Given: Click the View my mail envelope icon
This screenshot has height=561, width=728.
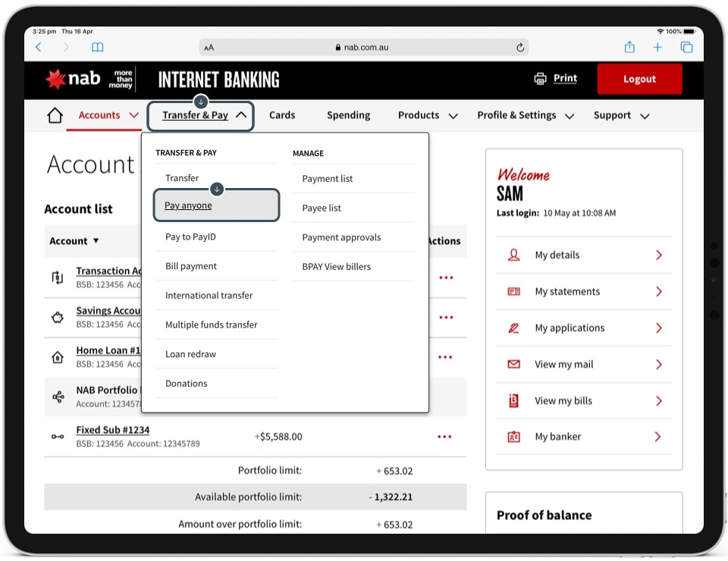Looking at the screenshot, I should click(513, 364).
